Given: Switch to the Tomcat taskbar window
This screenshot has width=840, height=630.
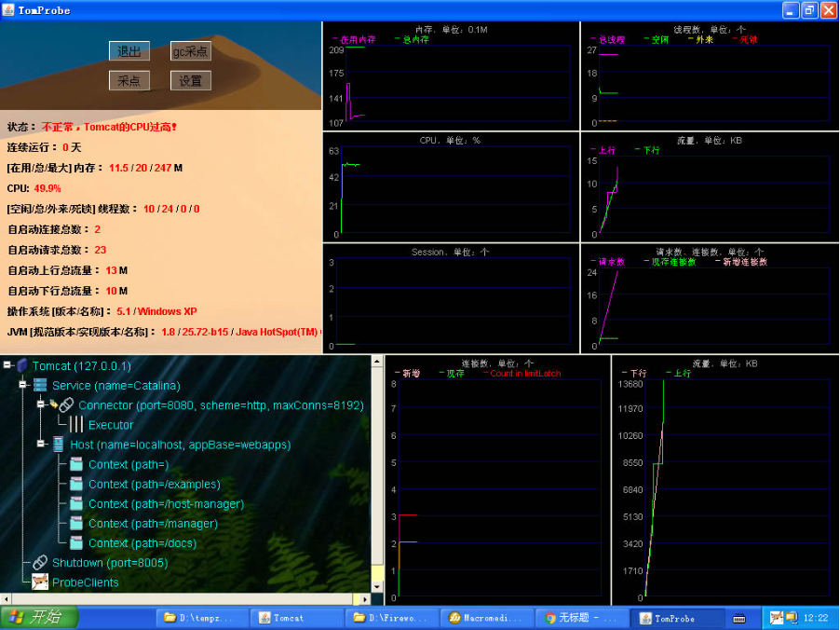Looking at the screenshot, I should [x=298, y=618].
